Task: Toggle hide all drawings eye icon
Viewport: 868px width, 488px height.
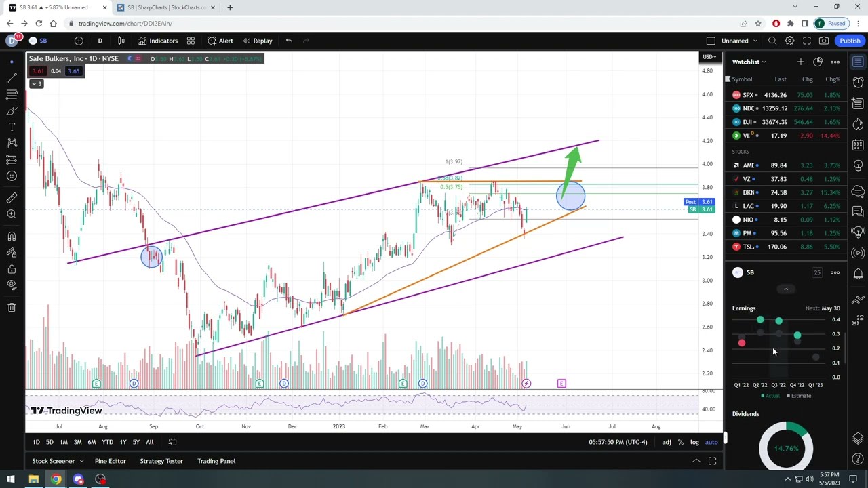Action: tap(12, 285)
